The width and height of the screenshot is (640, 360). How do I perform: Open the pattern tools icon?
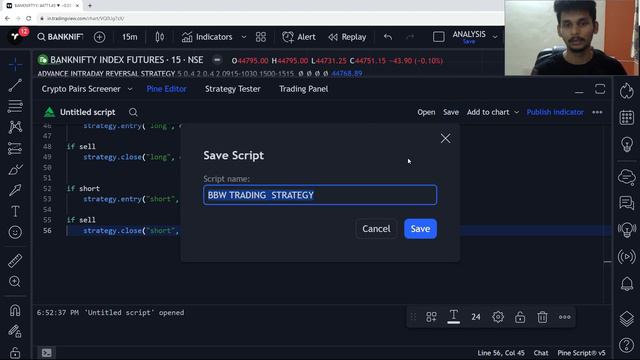tap(15, 127)
